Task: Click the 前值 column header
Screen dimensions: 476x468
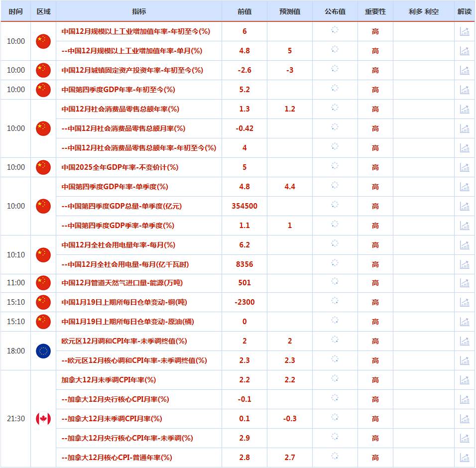Action: [244, 11]
